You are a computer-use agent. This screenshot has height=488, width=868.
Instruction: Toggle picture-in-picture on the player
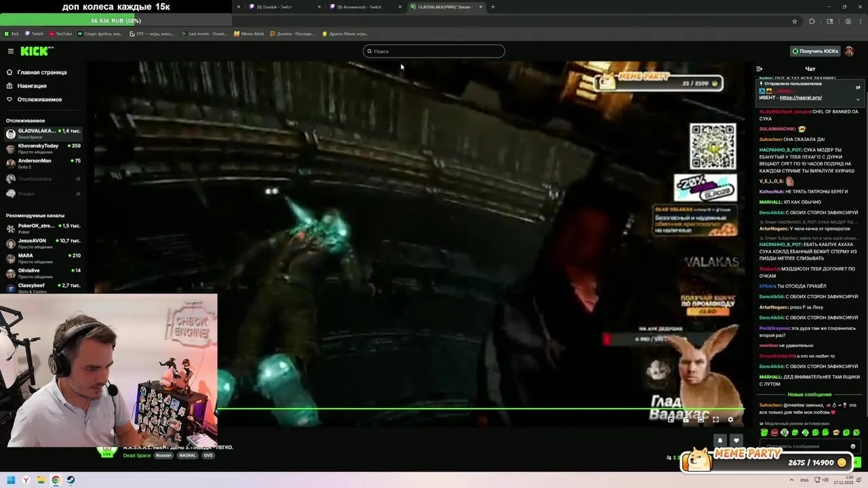point(686,420)
